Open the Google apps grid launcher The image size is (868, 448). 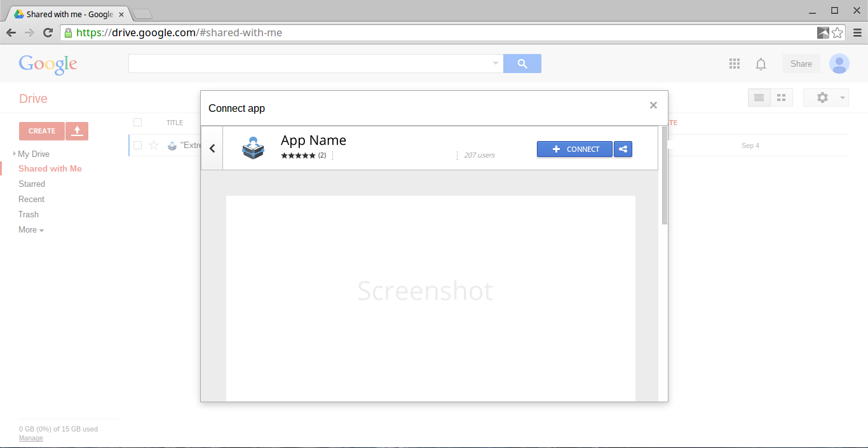coord(734,64)
